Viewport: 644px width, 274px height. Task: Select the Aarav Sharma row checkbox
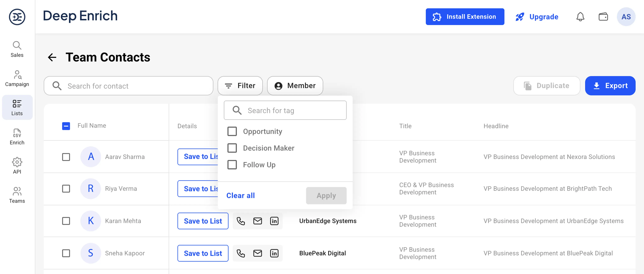(x=66, y=157)
